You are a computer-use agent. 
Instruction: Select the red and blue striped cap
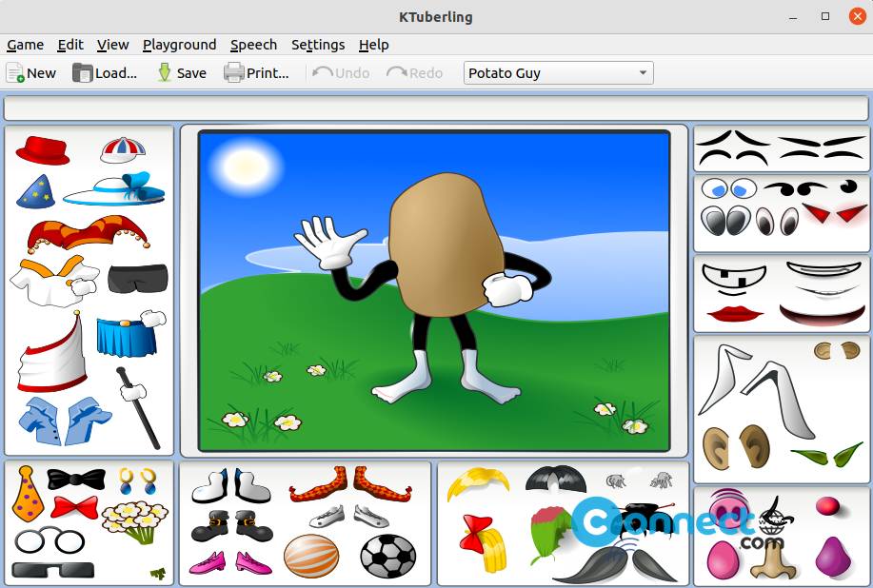pyautogui.click(x=123, y=149)
